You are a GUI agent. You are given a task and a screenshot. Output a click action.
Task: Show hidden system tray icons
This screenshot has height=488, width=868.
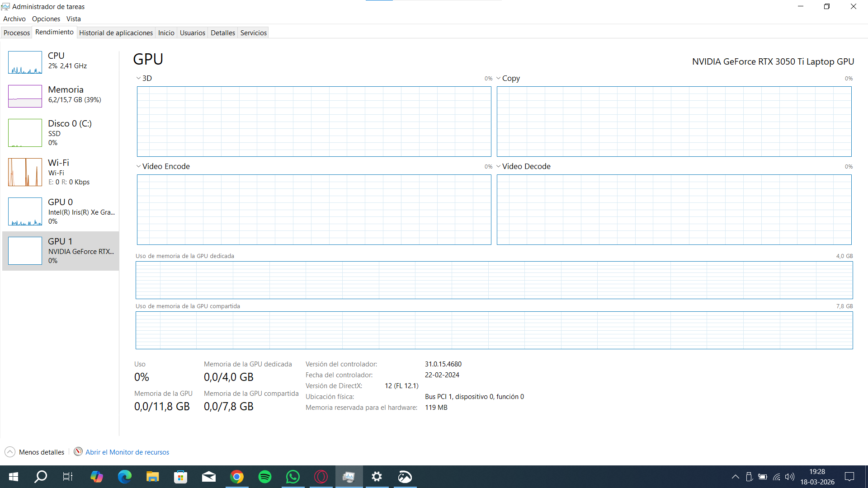[736, 477]
